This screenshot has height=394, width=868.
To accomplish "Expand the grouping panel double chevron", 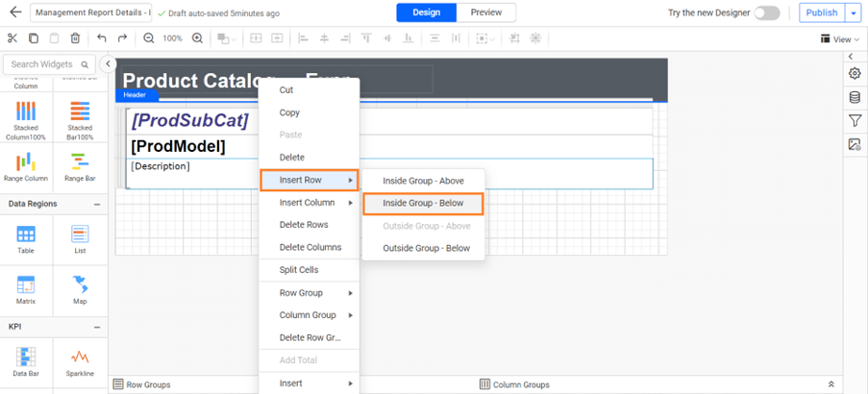I will [831, 384].
